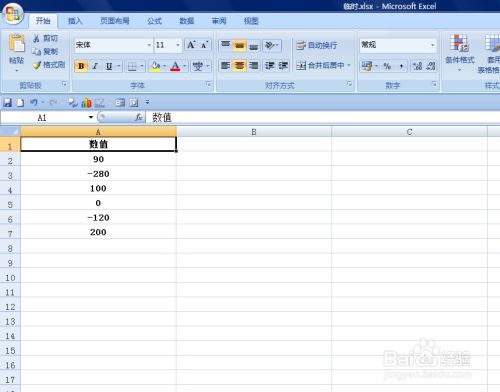500x392 pixels.
Task: Open Conditional Formatting (条件格式)
Action: coord(460,52)
